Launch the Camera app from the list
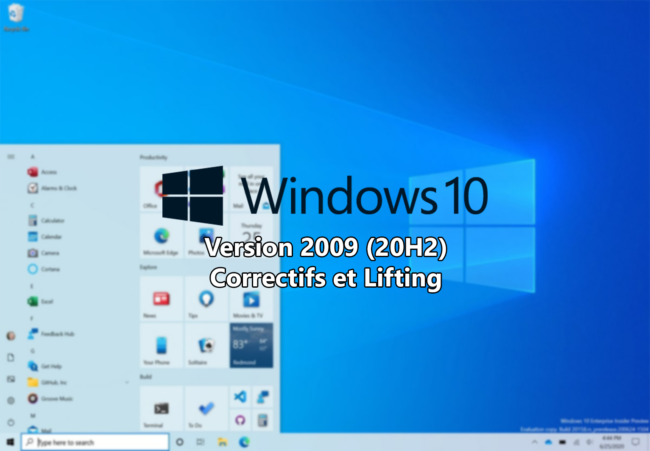 [43, 253]
